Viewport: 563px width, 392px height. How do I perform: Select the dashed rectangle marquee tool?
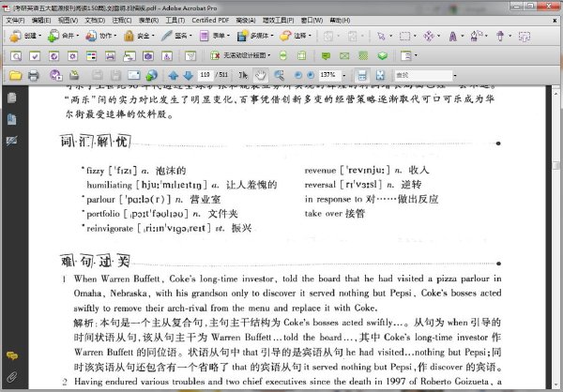pyautogui.click(x=405, y=36)
